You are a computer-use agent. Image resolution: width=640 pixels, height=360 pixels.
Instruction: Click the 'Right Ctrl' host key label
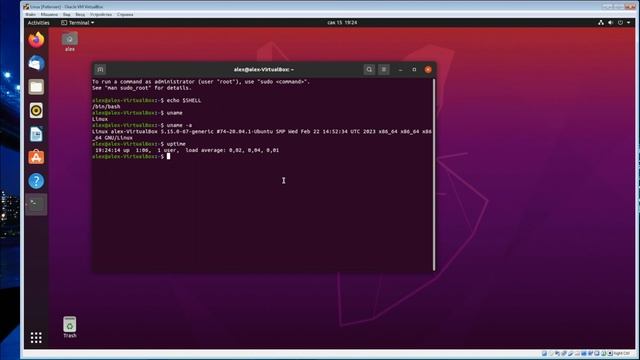pos(622,353)
